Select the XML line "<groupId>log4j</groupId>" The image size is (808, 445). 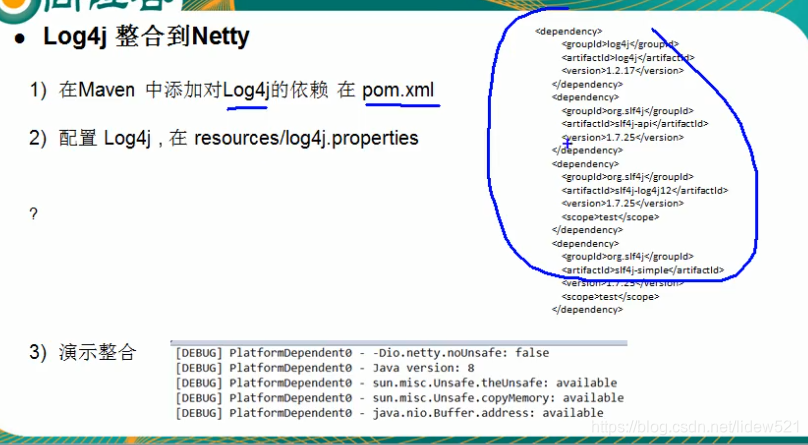click(x=620, y=44)
